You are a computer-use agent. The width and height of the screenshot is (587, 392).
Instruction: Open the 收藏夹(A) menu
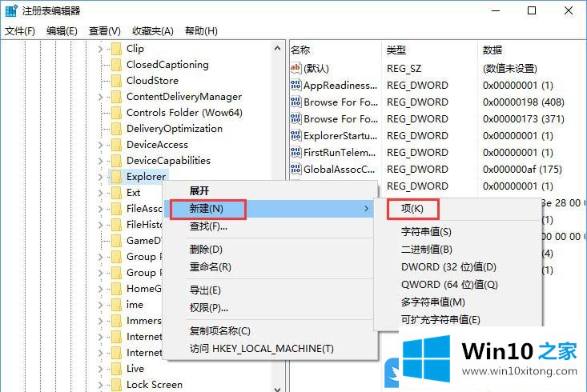153,31
